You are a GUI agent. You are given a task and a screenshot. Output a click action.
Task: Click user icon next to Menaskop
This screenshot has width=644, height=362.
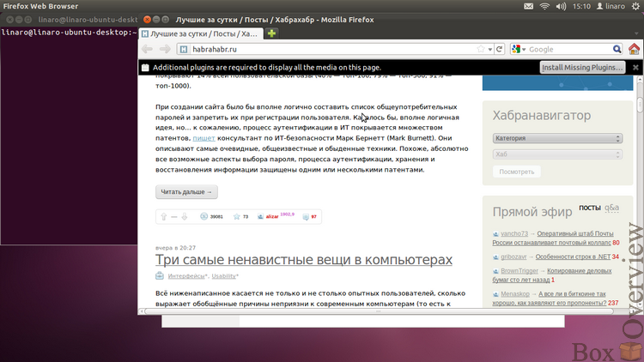(x=495, y=294)
